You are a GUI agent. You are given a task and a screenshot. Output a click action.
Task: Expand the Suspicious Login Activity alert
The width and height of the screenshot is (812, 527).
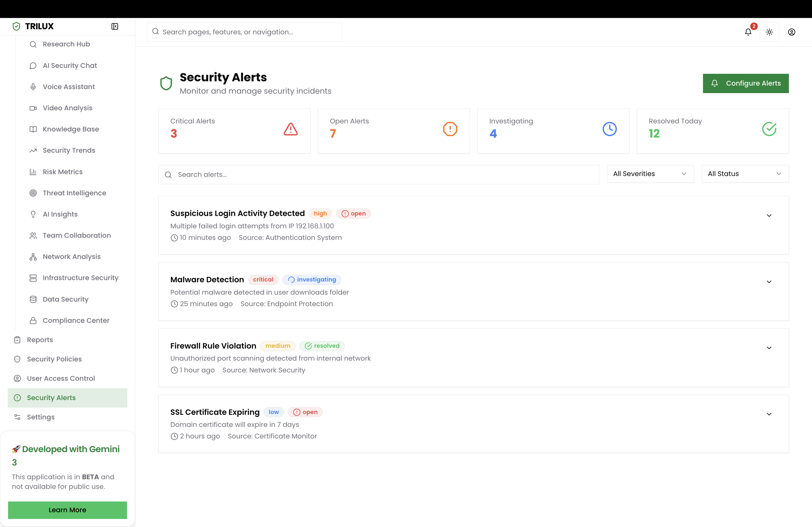(769, 215)
